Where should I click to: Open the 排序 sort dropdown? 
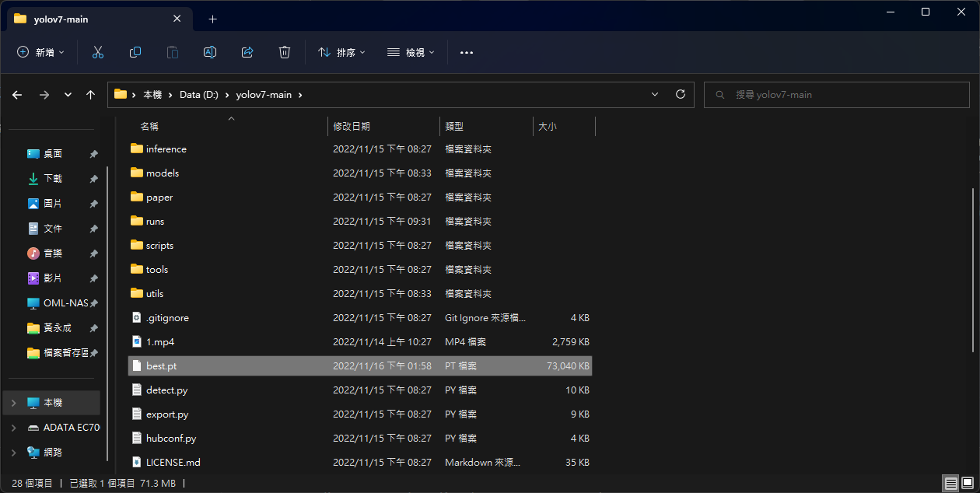(x=342, y=52)
